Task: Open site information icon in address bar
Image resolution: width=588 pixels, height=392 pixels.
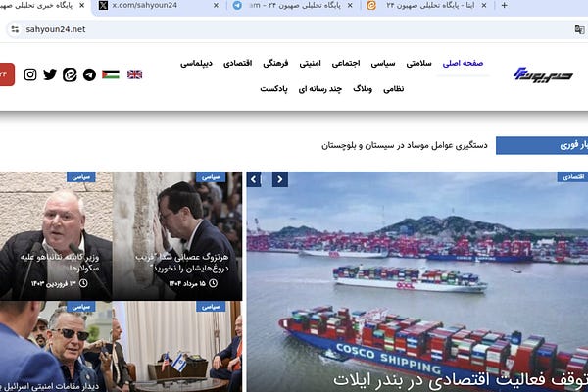Action: tap(15, 29)
